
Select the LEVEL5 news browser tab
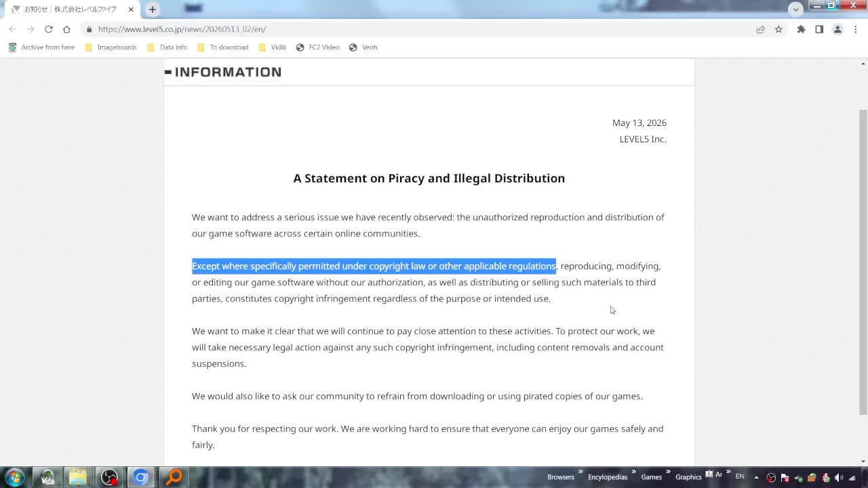(71, 9)
